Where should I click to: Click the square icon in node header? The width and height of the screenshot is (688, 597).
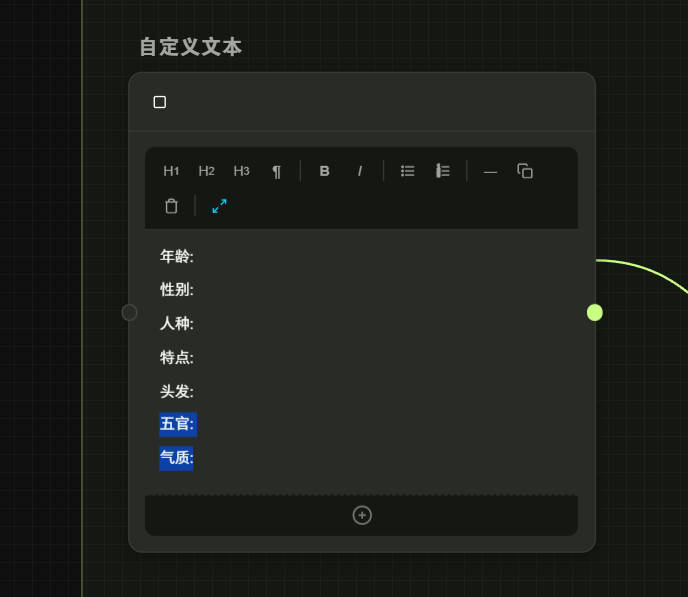coord(159,102)
